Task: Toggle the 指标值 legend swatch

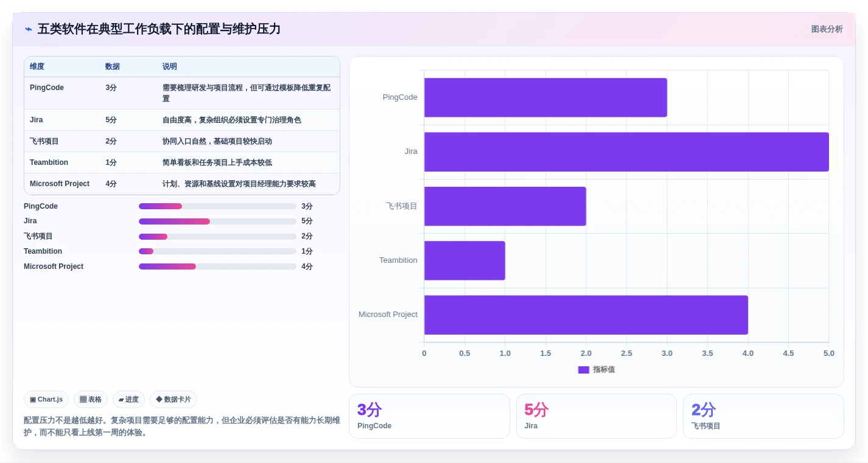Action: pyautogui.click(x=584, y=370)
